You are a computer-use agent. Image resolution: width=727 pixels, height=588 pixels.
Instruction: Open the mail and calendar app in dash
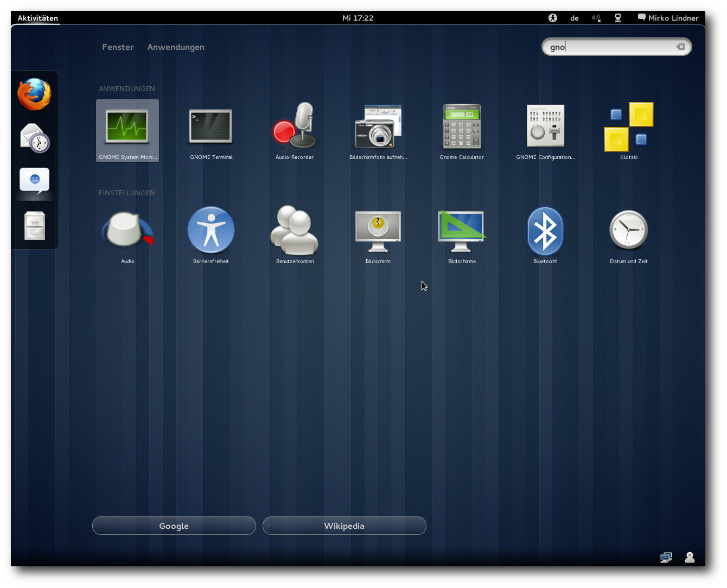34,138
